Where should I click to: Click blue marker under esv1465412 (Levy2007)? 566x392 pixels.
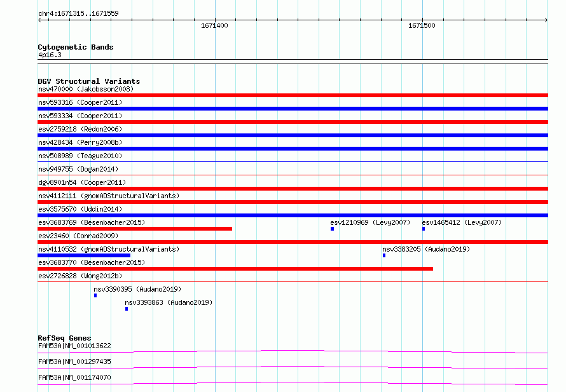pos(424,229)
